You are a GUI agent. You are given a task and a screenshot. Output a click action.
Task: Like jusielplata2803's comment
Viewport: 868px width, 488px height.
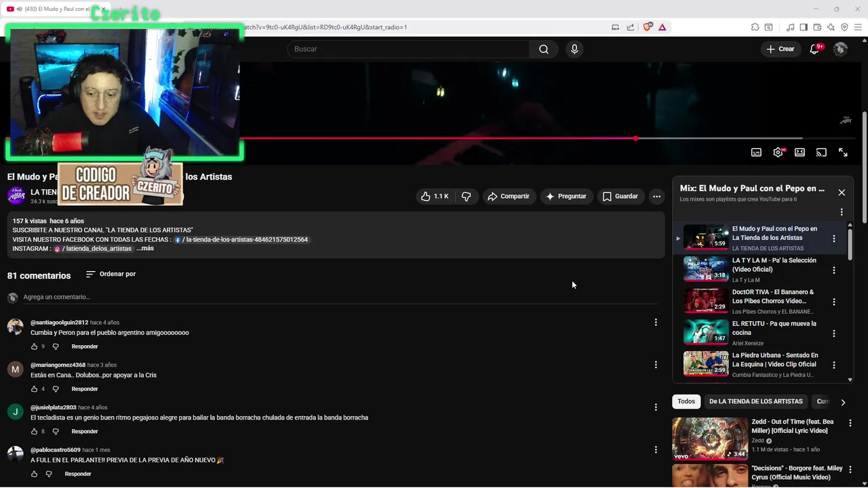click(34, 431)
